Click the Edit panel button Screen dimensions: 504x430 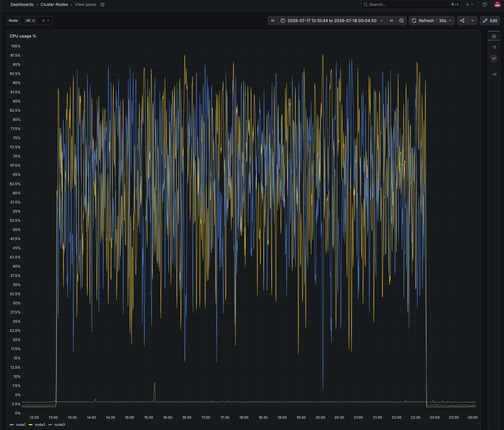point(490,21)
